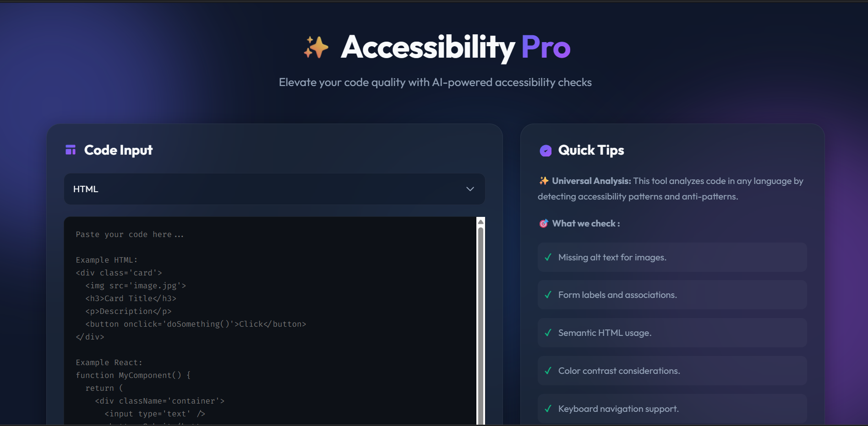Select the "Semantic HTML usage" tip card
Screen dimensions: 868x426
[671, 333]
